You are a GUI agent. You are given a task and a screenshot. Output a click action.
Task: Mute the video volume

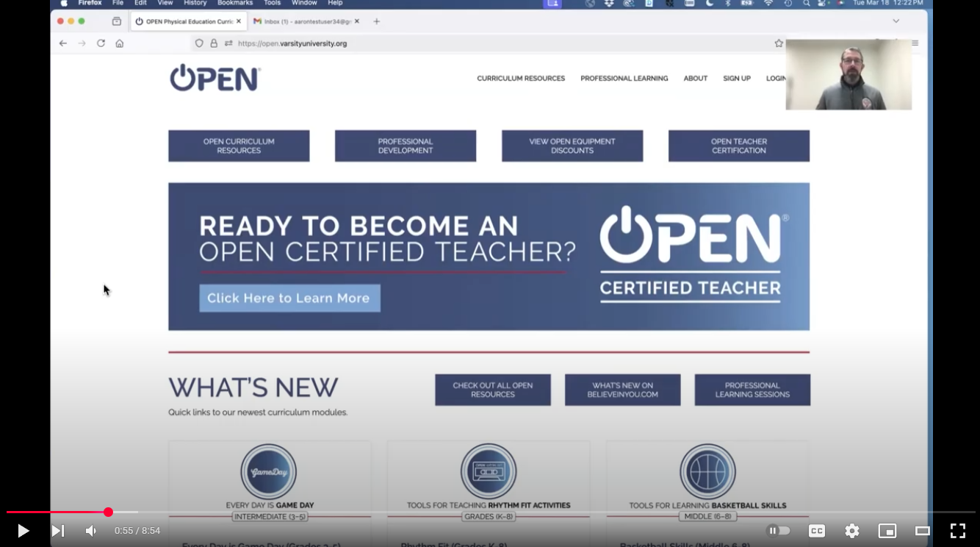point(91,531)
